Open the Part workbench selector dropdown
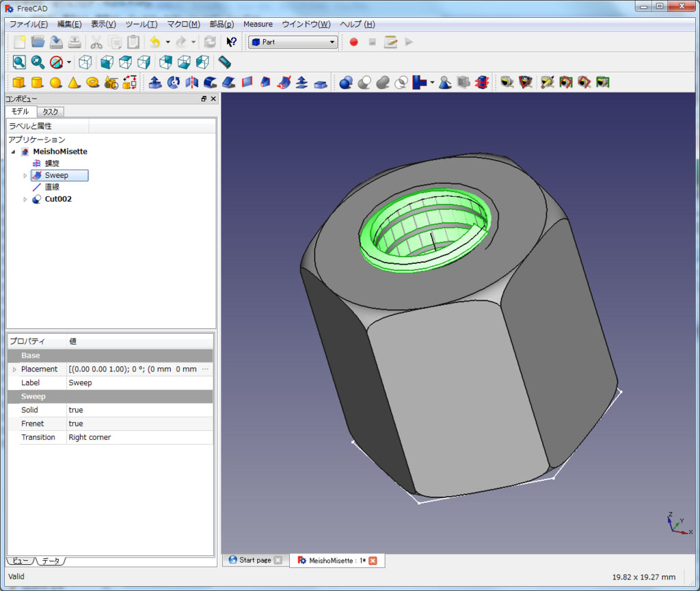700x591 pixels. (293, 42)
